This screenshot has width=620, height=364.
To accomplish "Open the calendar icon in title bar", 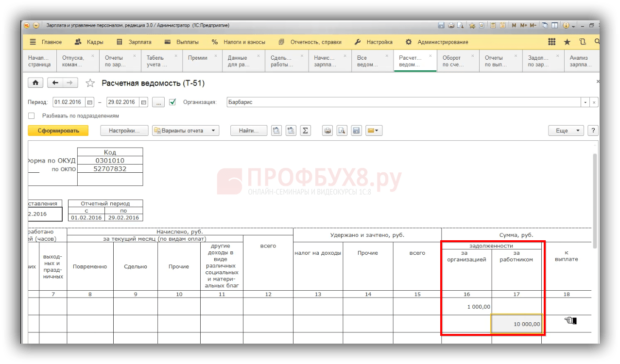I will pos(502,25).
